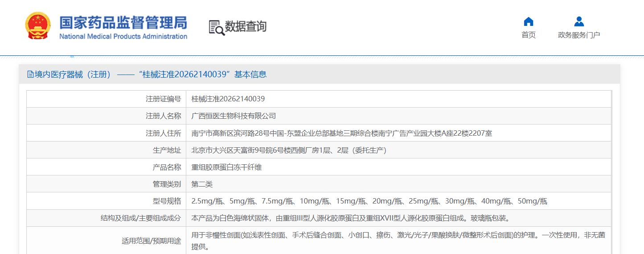Click the production address value starting 北京市大兴区

pos(288,150)
